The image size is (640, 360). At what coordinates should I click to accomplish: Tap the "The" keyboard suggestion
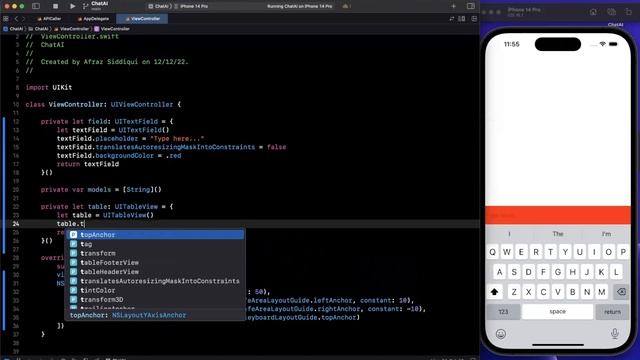pyautogui.click(x=558, y=234)
